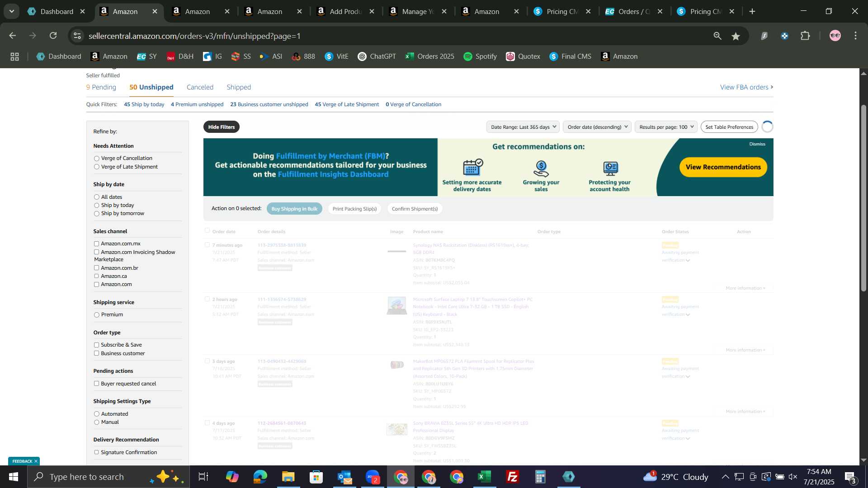Open the Final CMS bookmark
The height and width of the screenshot is (488, 868).
coord(570,56)
